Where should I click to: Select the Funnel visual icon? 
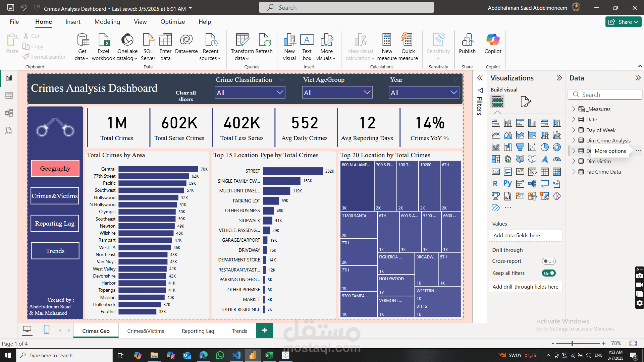520,147
